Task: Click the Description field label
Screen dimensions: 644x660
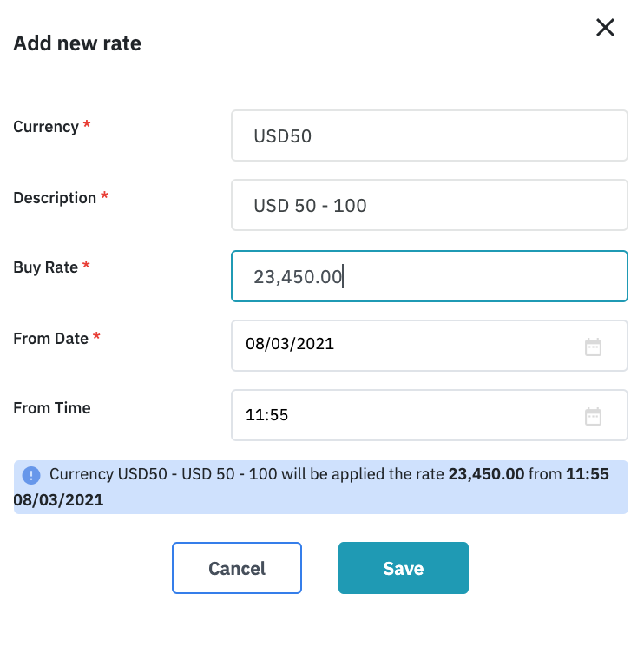Action: [55, 198]
